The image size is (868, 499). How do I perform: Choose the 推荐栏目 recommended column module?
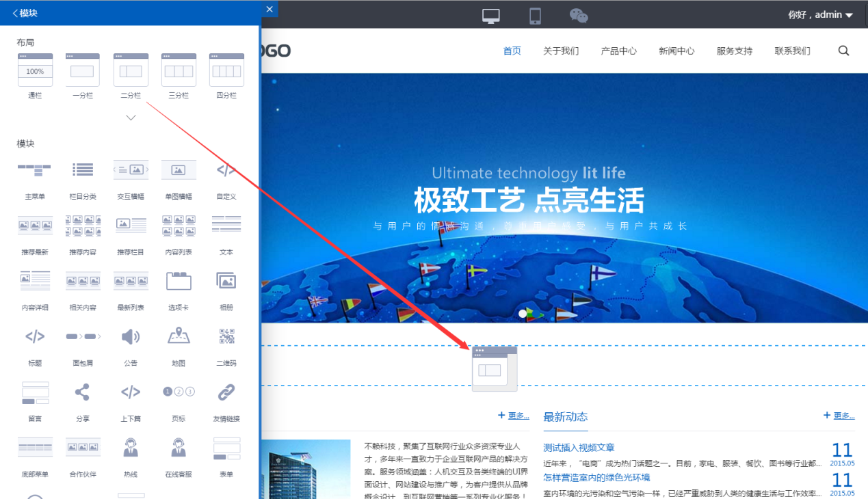131,225
